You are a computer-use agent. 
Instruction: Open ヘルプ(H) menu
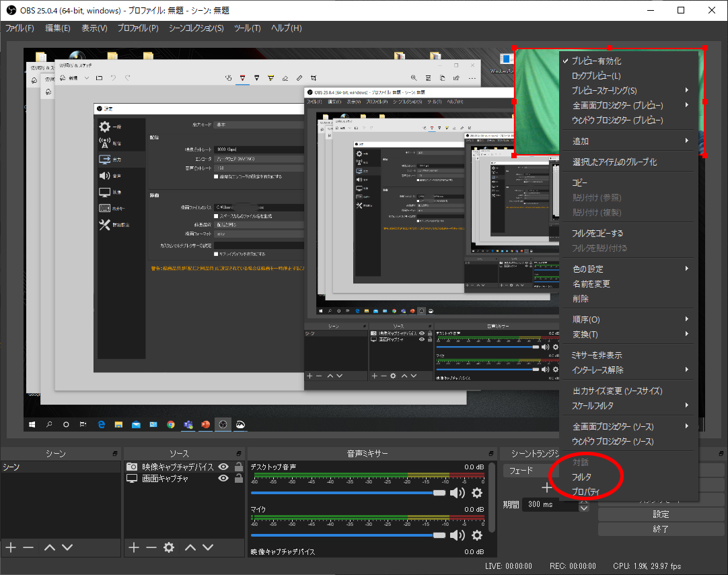(287, 28)
